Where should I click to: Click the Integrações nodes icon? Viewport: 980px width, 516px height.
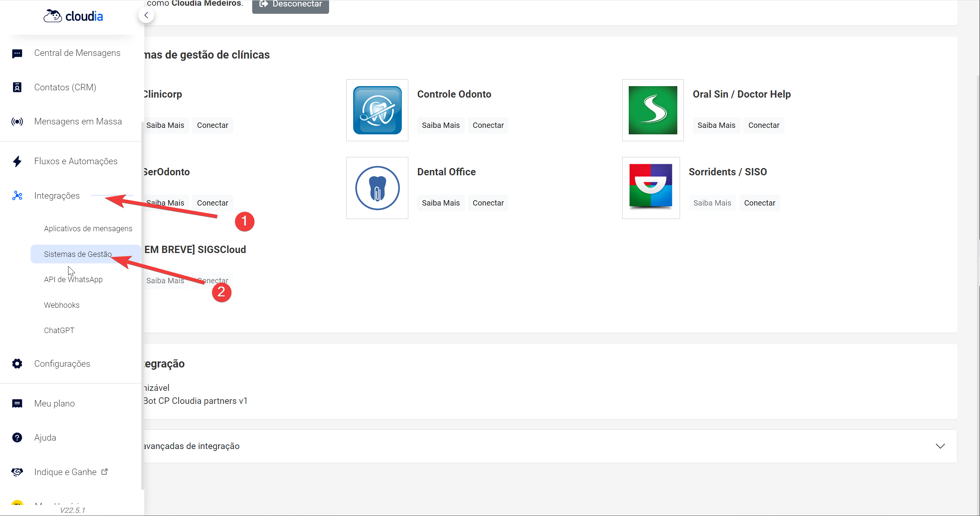click(x=17, y=196)
